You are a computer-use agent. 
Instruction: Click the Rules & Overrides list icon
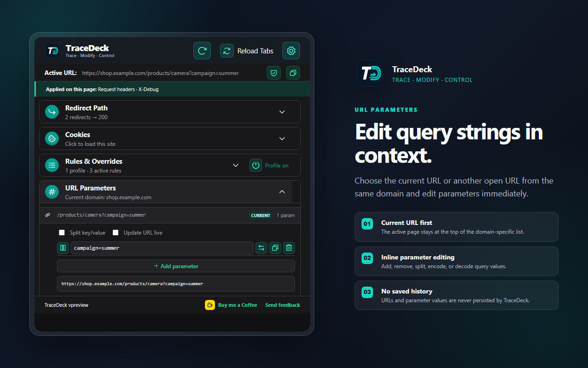click(x=52, y=165)
